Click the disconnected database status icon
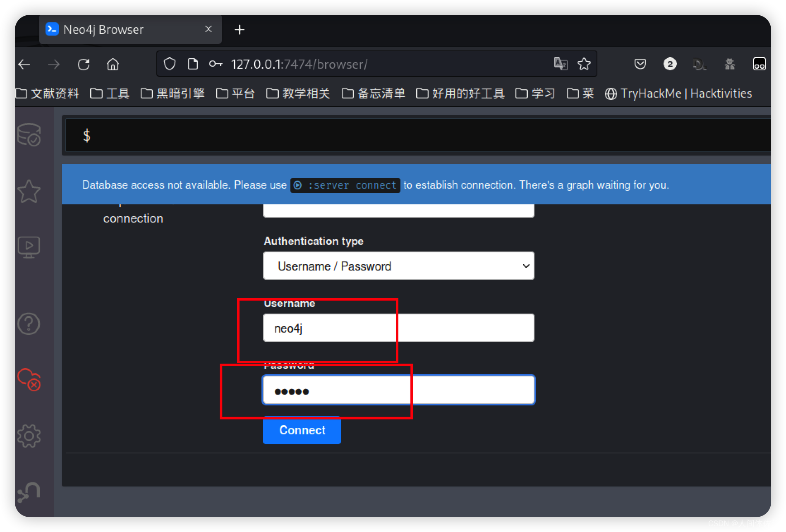Screen dimensions: 786x532 coord(29,380)
